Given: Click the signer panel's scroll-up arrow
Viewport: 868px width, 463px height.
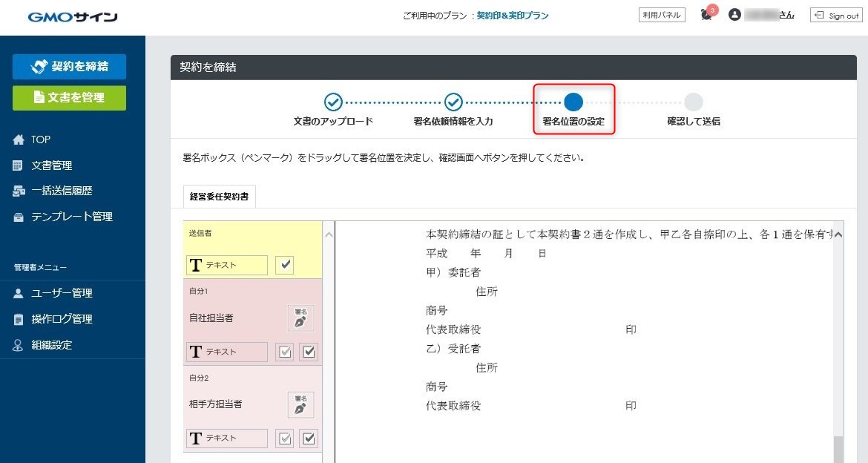Looking at the screenshot, I should 329,235.
